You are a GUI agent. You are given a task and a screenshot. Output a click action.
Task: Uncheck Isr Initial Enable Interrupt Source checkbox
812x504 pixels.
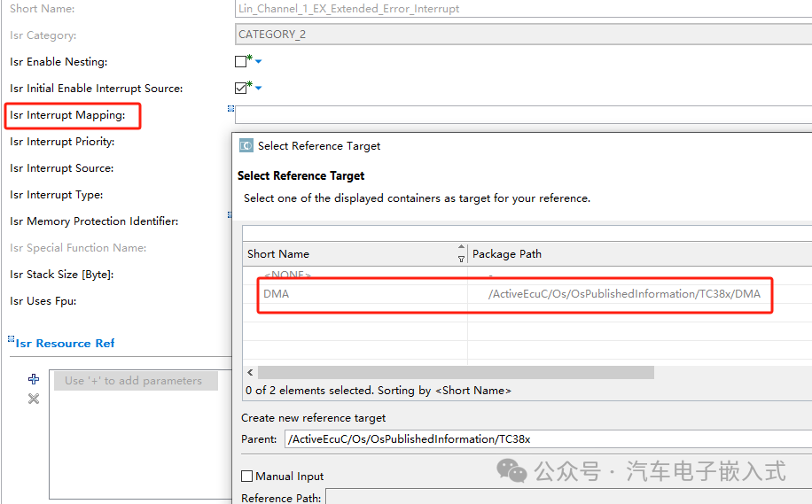pos(240,89)
